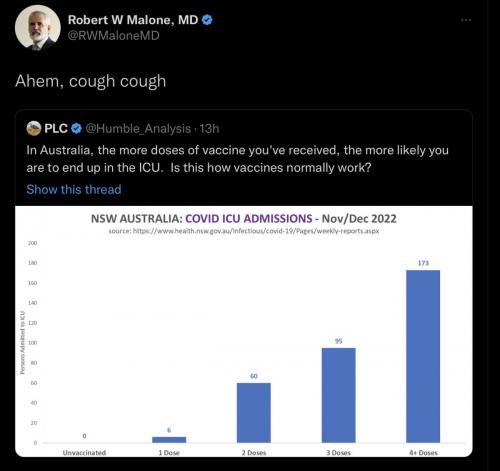Open the three-dot more options menu
Screen dimensions: 500x471
tap(466, 20)
